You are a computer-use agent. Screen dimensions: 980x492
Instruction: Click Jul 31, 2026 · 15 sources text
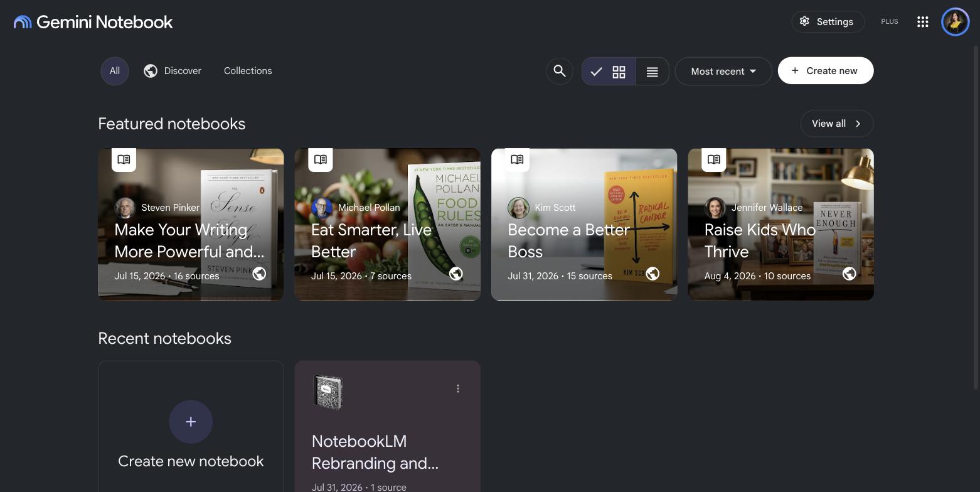560,276
